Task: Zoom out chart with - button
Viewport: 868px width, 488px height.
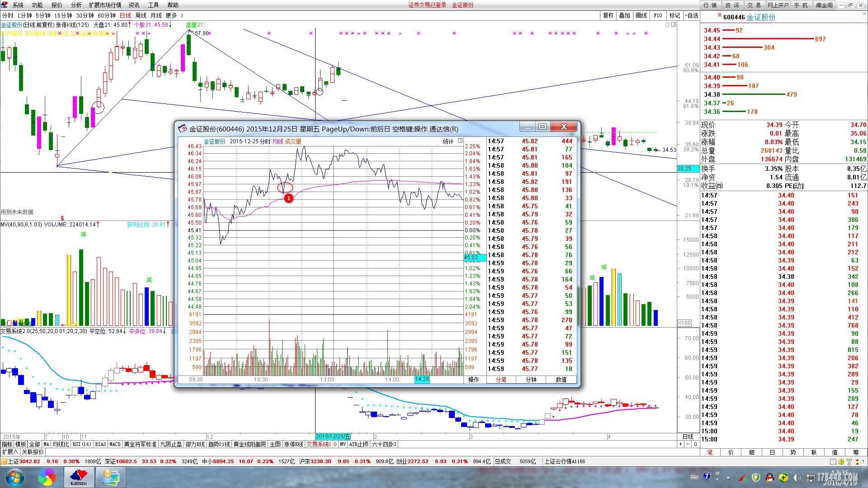Action: click(x=688, y=444)
